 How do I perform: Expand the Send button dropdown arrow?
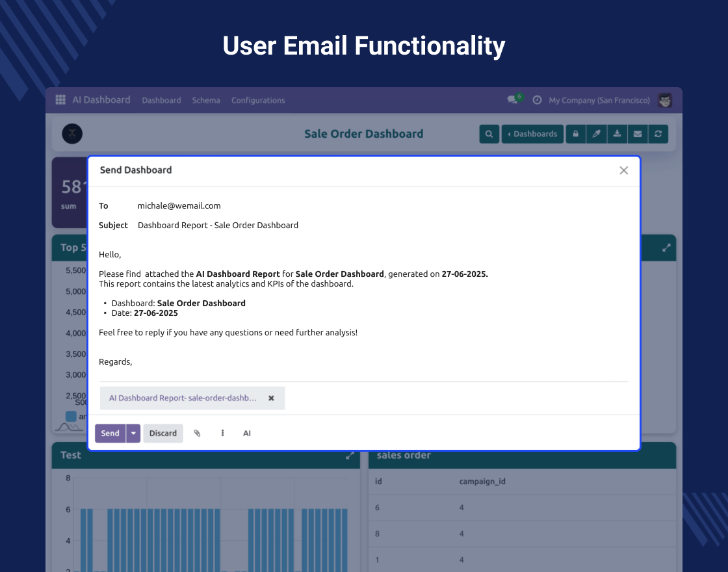click(x=133, y=434)
